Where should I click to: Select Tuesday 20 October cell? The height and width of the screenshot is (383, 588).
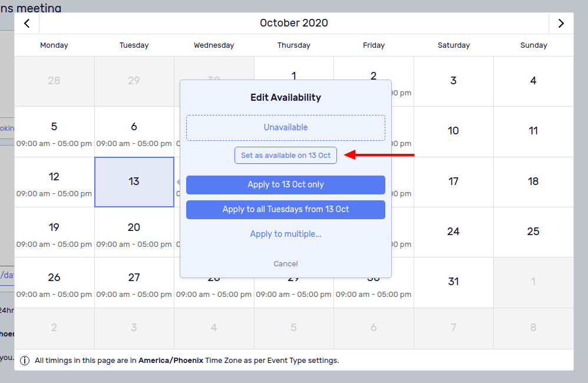click(134, 232)
